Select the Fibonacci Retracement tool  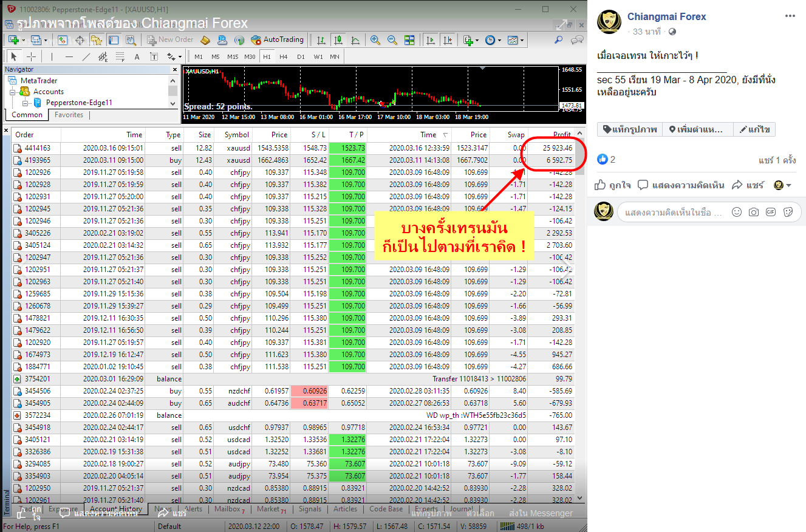120,57
